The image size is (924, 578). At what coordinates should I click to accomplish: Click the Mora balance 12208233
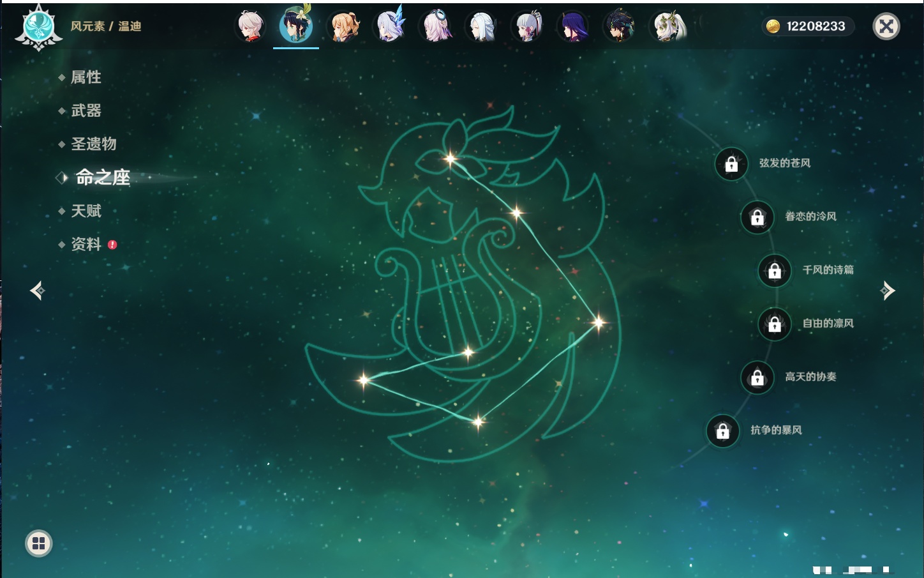click(816, 26)
